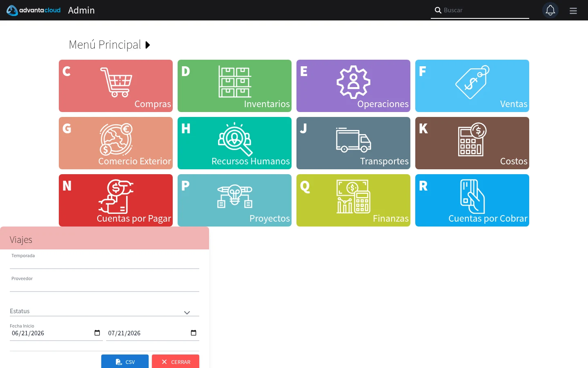Click the Recursos Humanos label
The width and height of the screenshot is (588, 368).
[251, 161]
